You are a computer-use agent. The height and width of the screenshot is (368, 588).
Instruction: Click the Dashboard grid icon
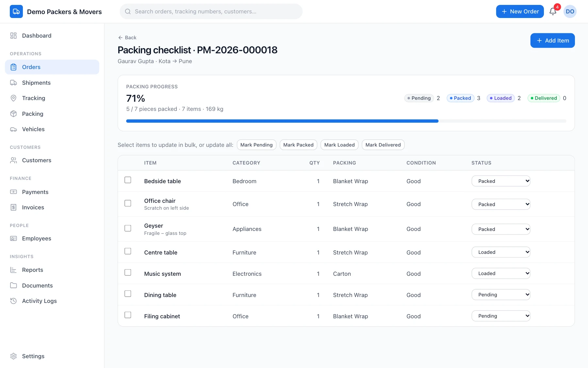tap(13, 36)
